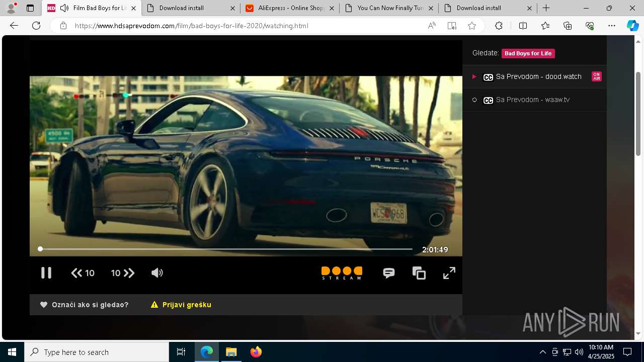The width and height of the screenshot is (644, 362).
Task: Open browser Extensions menu
Action: coord(499,26)
